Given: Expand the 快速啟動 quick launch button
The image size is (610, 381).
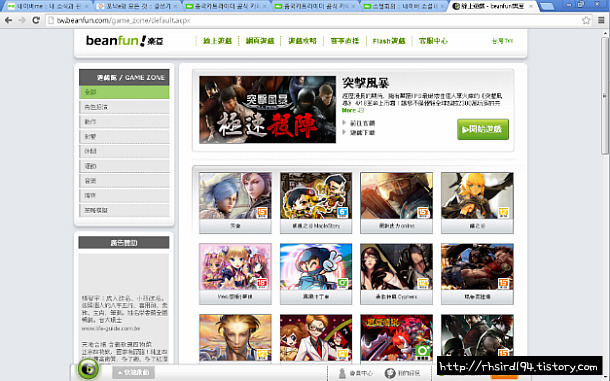Looking at the screenshot, I should 133,372.
